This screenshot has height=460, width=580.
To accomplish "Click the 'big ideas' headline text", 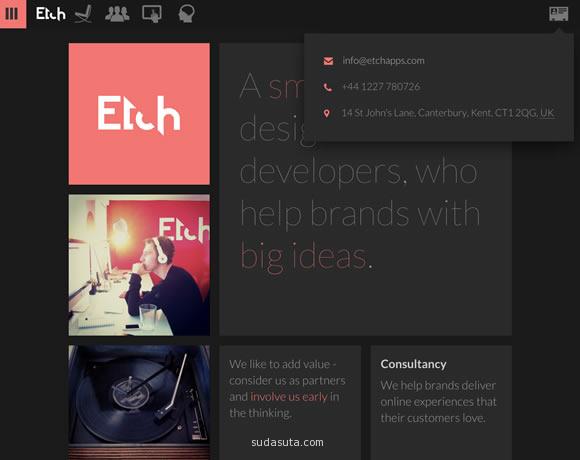I will tap(306, 257).
